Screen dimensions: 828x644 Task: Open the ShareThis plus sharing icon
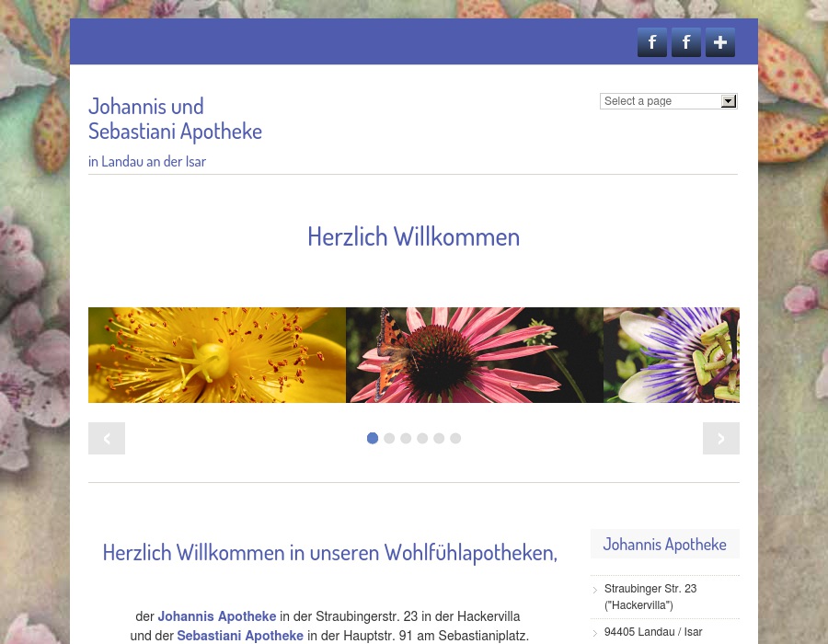[720, 42]
